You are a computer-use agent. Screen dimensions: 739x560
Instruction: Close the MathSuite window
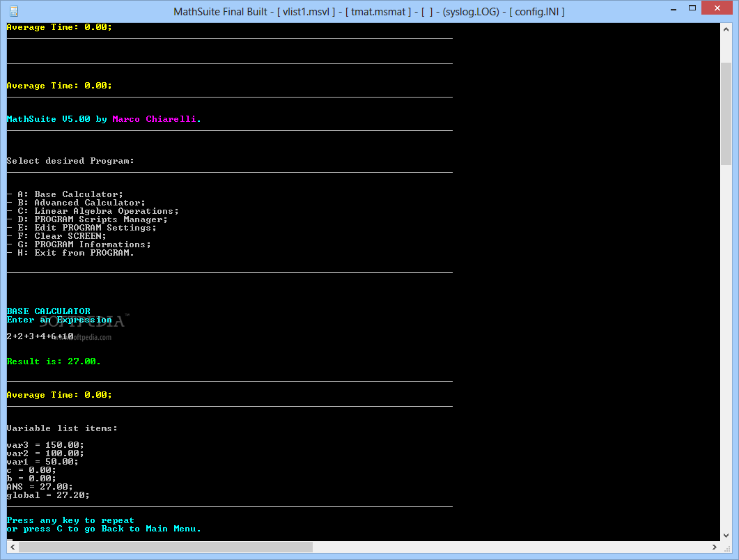click(x=717, y=8)
